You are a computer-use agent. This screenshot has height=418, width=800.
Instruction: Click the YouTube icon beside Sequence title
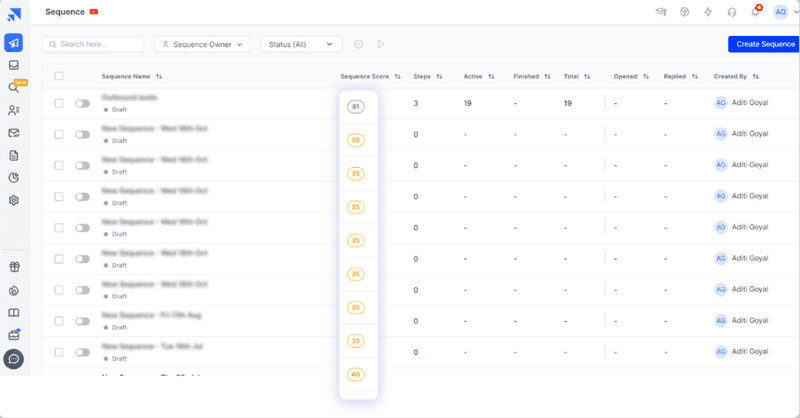tap(94, 12)
